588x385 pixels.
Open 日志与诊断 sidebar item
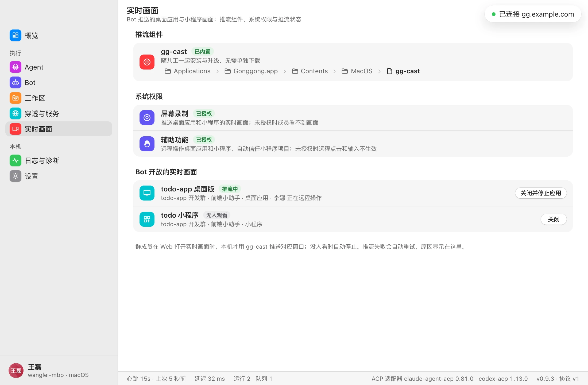[x=59, y=160]
